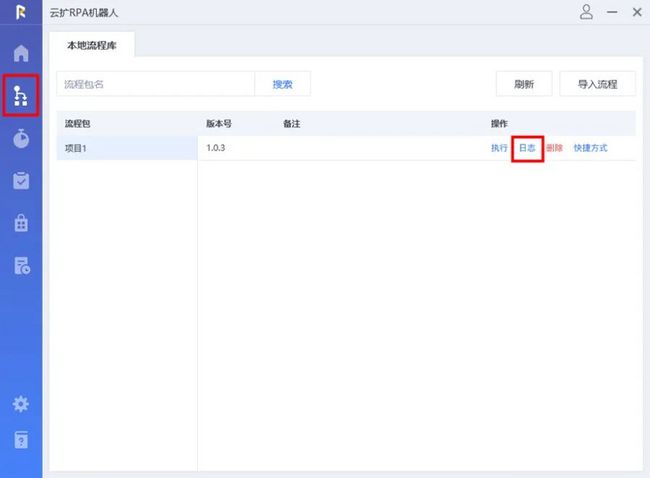The image size is (650, 478).
Task: Click the 流程包 column header
Action: (78, 124)
